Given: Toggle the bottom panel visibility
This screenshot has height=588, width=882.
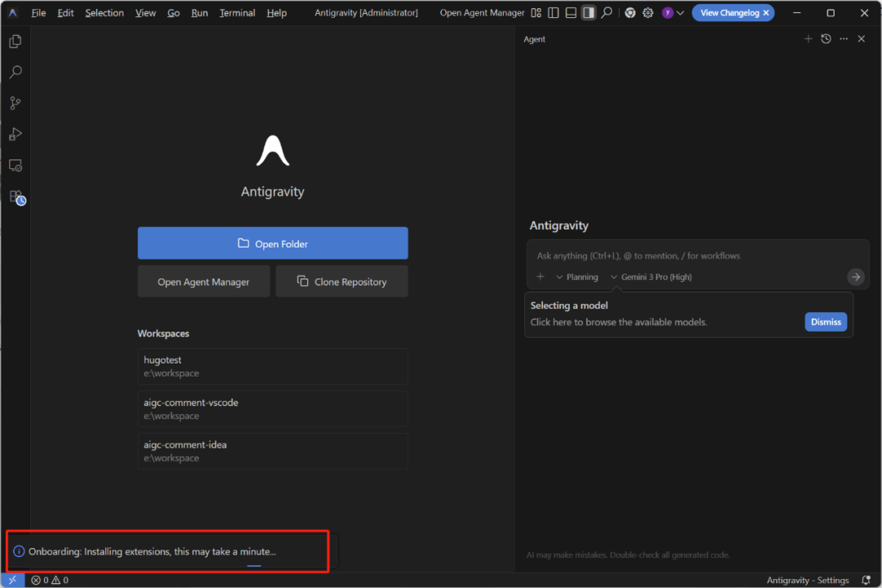Looking at the screenshot, I should pos(571,12).
